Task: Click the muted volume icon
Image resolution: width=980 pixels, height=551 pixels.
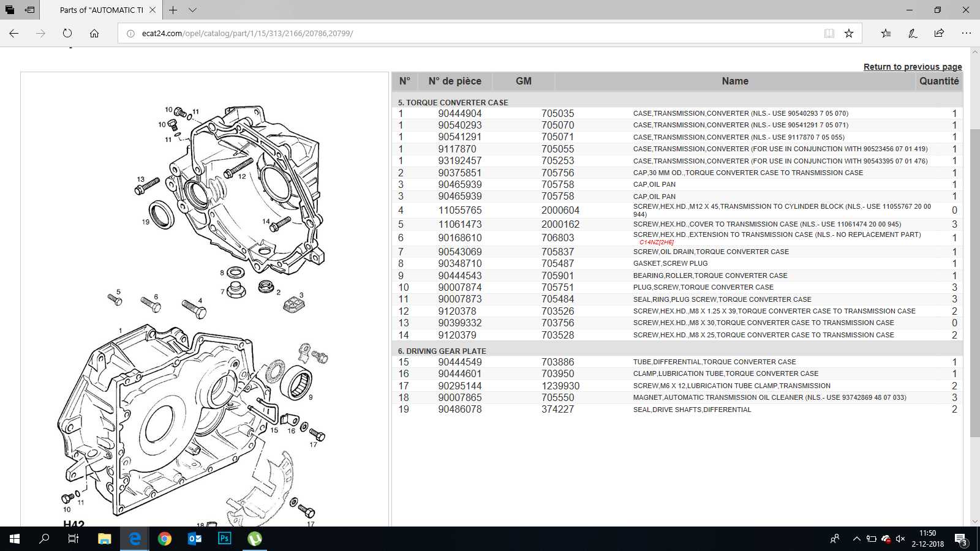Action: click(x=900, y=539)
